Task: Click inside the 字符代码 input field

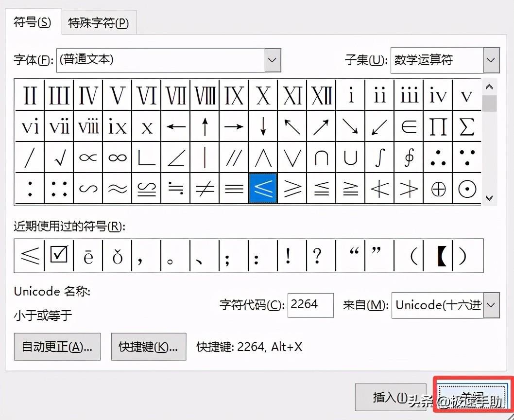Action: (x=310, y=305)
